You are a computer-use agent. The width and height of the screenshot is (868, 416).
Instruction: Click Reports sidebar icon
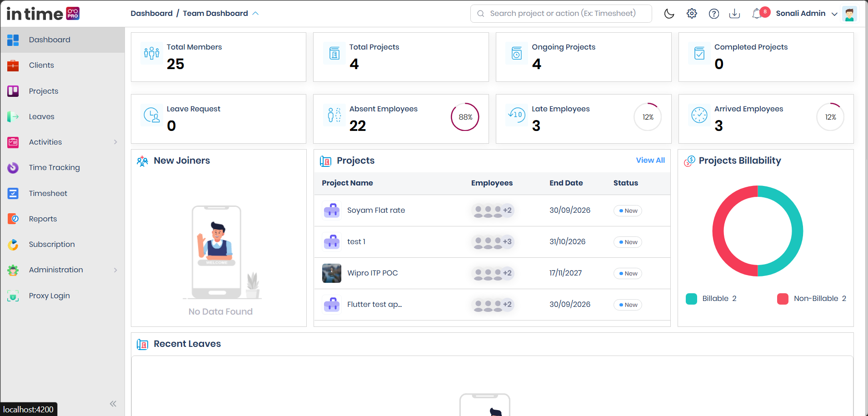(x=13, y=219)
